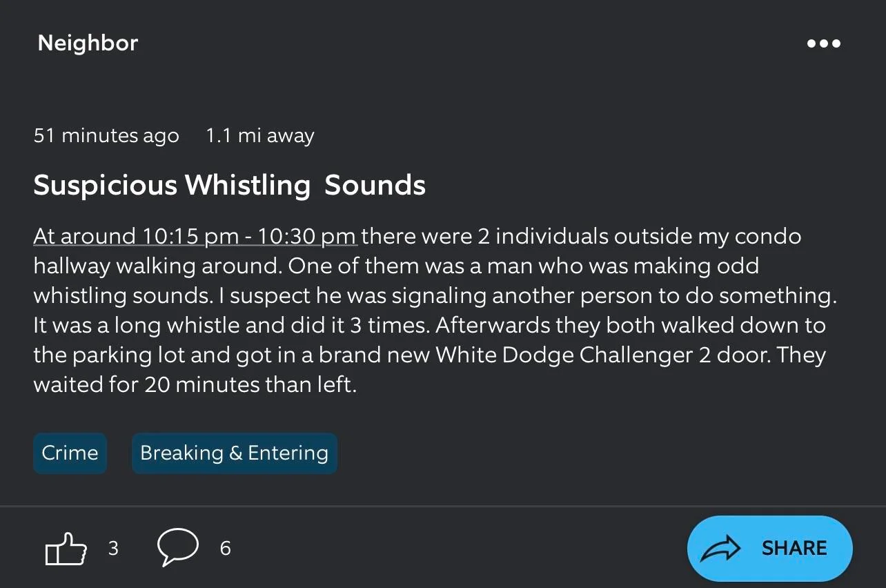The image size is (886, 588).
Task: Expand post actions from the ellipsis menu
Action: pyautogui.click(x=824, y=43)
